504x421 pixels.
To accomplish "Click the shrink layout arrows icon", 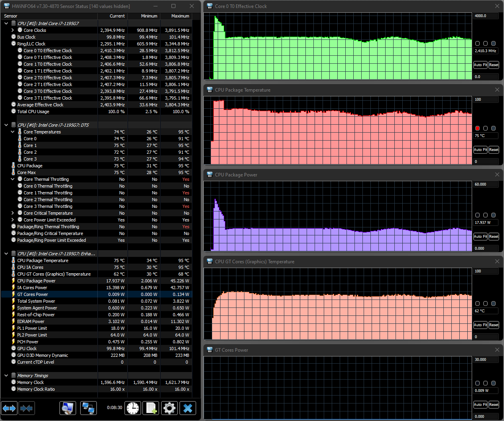I will (x=26, y=408).
